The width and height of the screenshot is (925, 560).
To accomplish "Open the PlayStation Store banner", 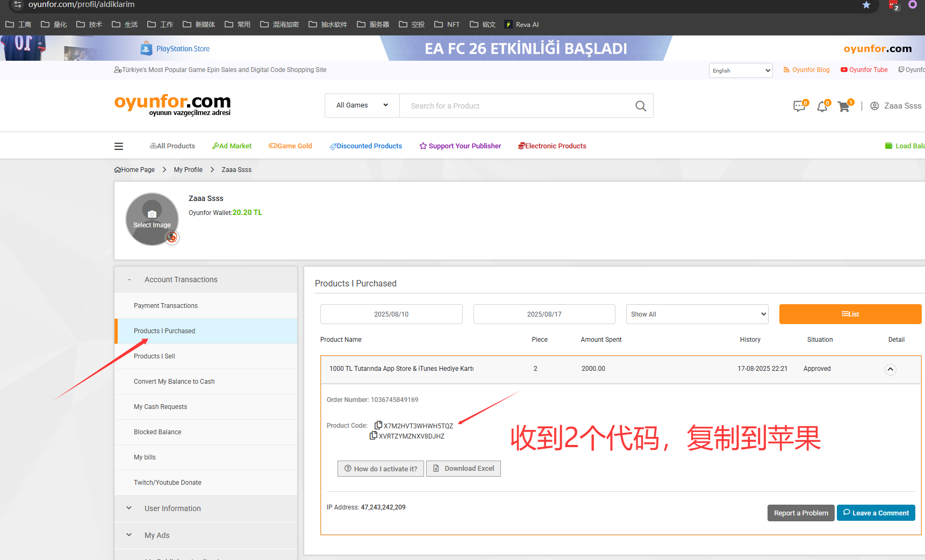I will (175, 48).
